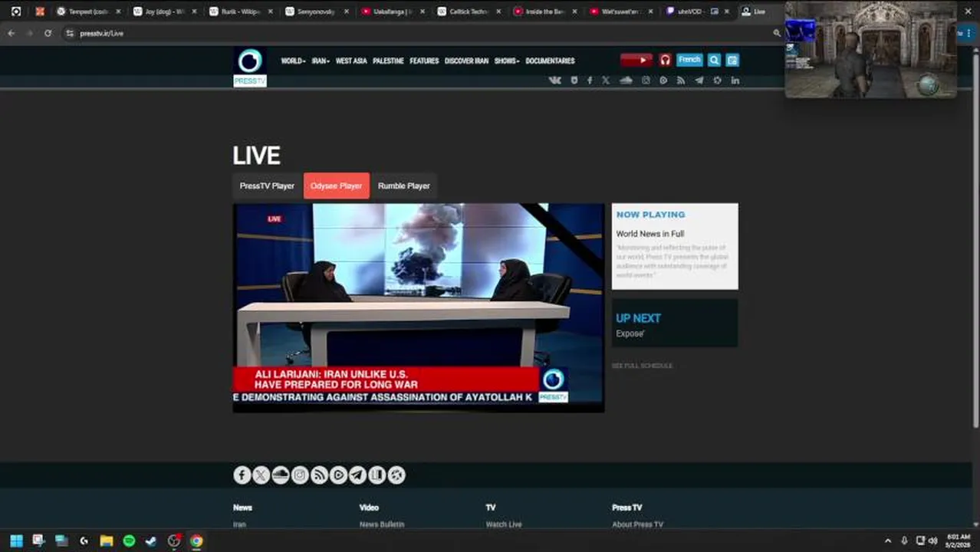Viewport: 980px width, 552px height.
Task: Go back using the browser back arrow
Action: [x=11, y=33]
